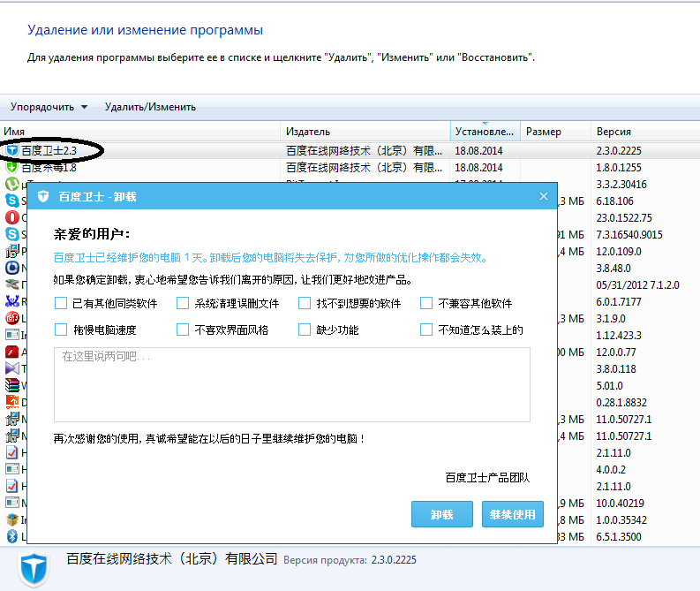Check the 不喜欢界面风格 checkbox
Image resolution: width=700 pixels, height=591 pixels.
183,330
